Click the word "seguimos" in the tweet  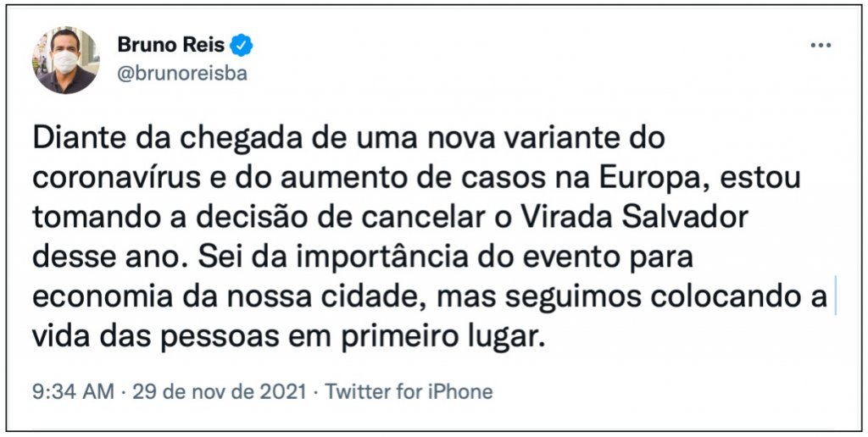[571, 299]
